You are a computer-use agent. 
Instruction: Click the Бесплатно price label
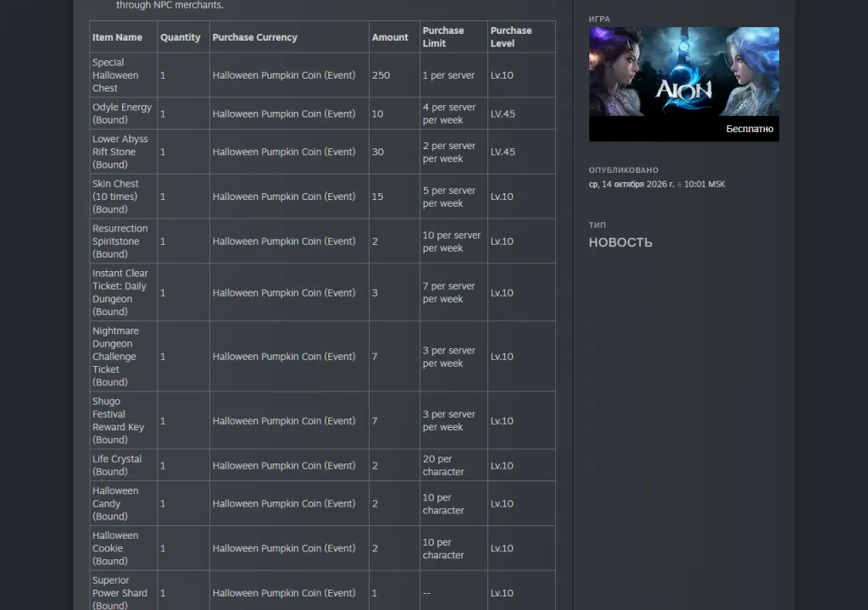[x=749, y=129]
